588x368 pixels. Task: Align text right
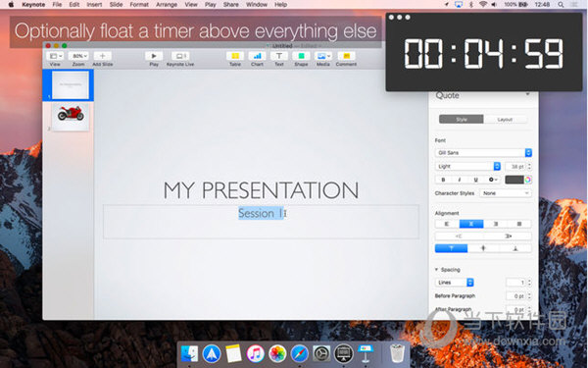pos(495,224)
